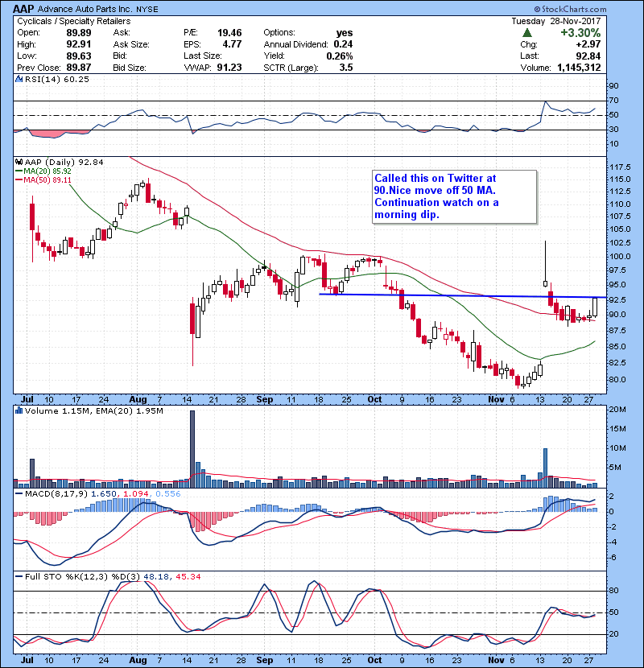Screen dimensions: 644x668
Task: Click the 100.0 price scale label
Action: click(x=620, y=257)
